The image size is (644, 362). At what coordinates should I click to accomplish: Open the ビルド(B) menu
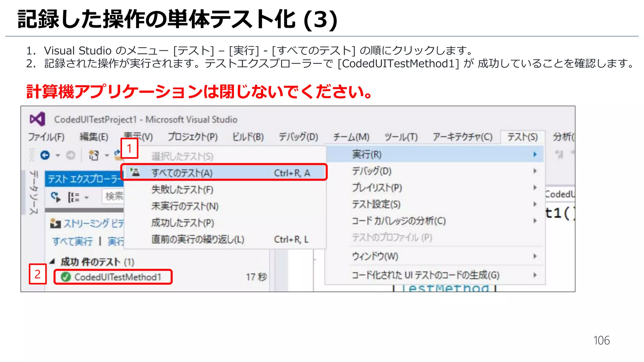click(x=248, y=137)
